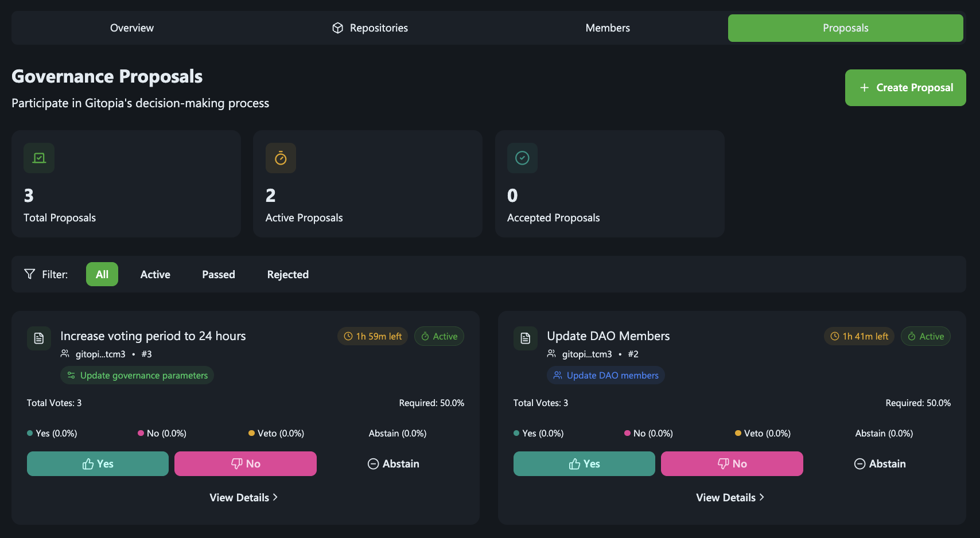This screenshot has width=980, height=538.
Task: Click the plus icon in Create Proposal
Action: click(x=864, y=88)
